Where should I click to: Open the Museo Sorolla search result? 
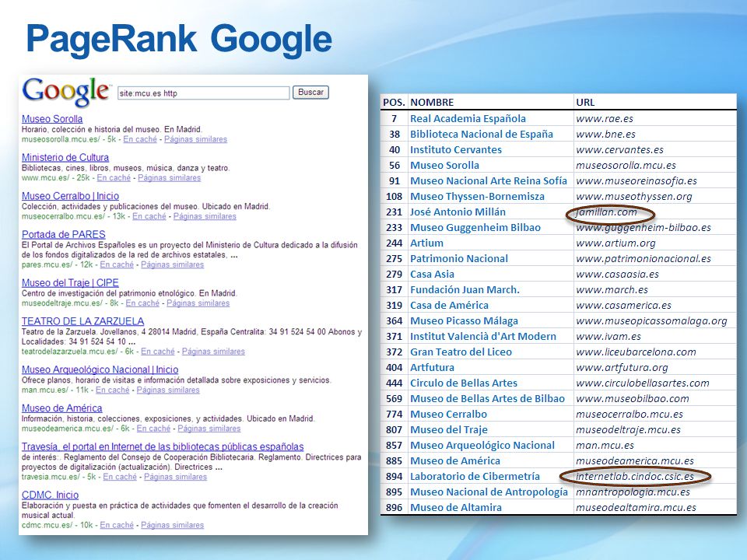[52, 119]
